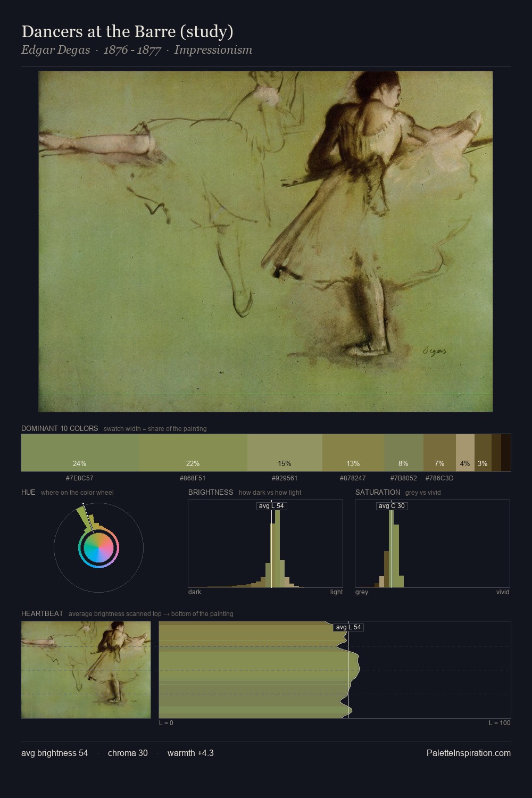Click the avg brightness 54 footer stat
The image size is (532, 798).
click(55, 753)
